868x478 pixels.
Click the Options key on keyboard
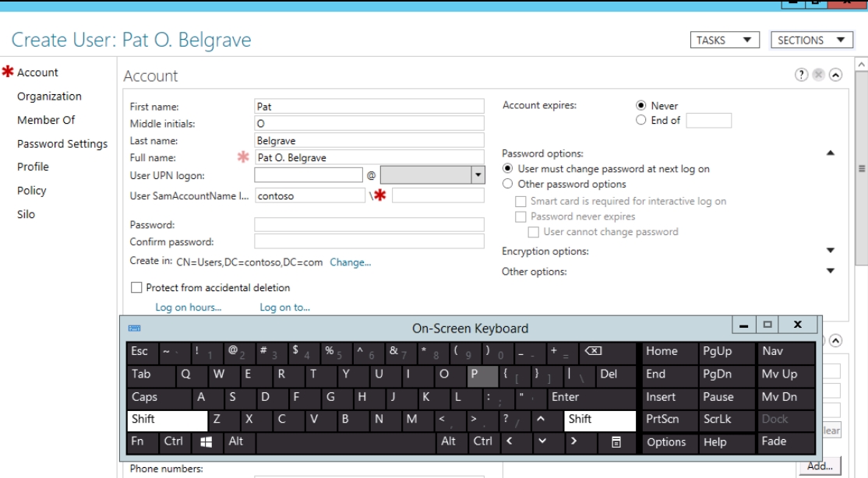click(669, 441)
